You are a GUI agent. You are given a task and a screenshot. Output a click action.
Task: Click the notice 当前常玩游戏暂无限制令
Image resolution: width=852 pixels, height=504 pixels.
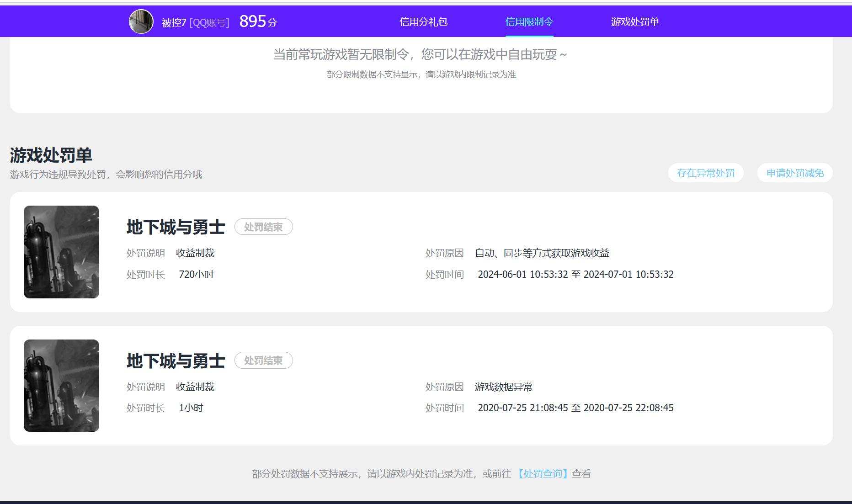[421, 55]
